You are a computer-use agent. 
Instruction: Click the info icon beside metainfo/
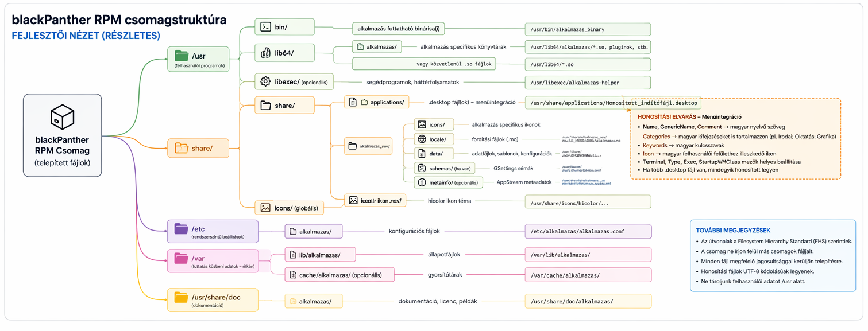pos(422,182)
